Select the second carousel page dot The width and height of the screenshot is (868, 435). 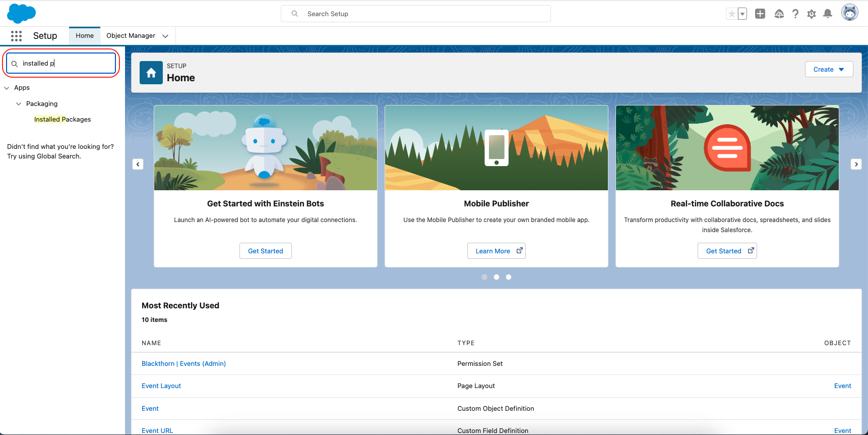point(497,277)
